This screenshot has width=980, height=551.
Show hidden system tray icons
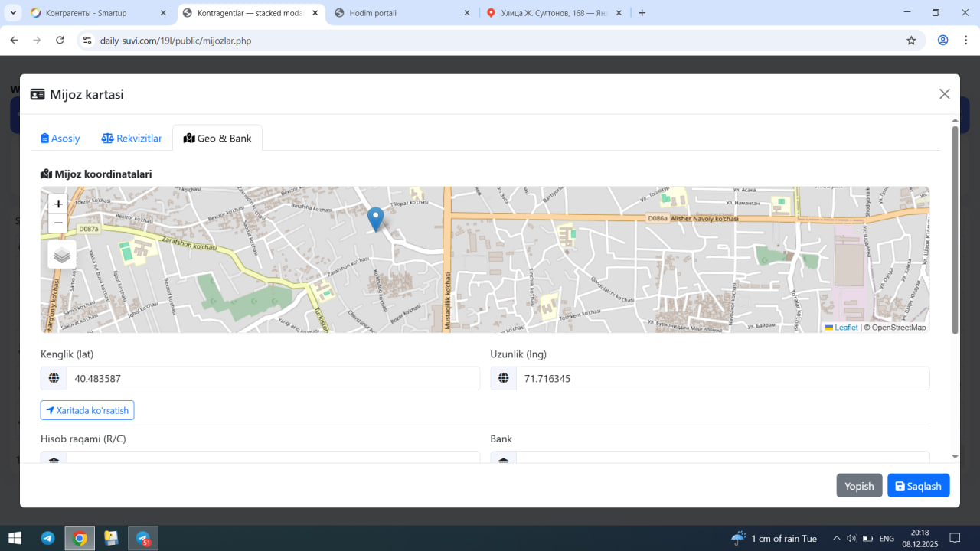[x=836, y=538]
